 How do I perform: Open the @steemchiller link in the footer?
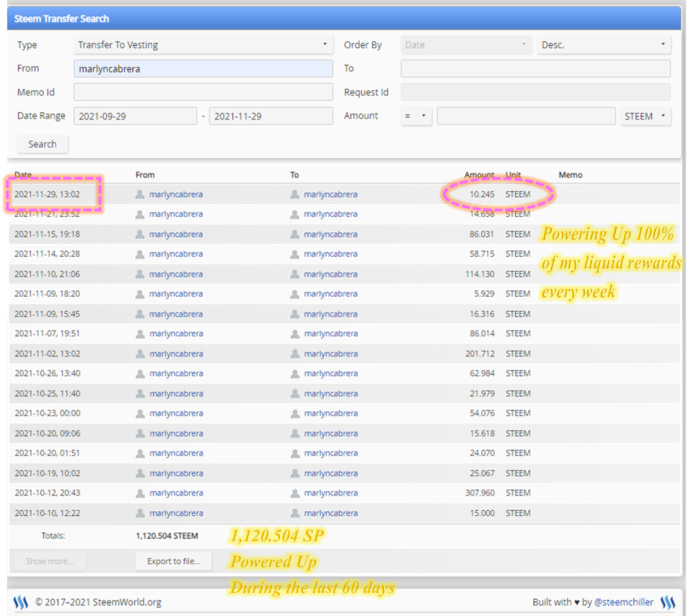click(624, 602)
